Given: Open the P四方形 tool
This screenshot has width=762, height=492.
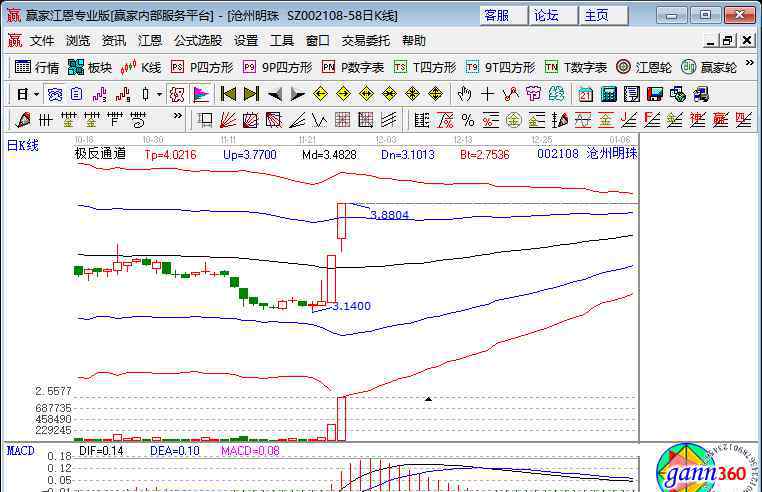Looking at the screenshot, I should tap(202, 67).
